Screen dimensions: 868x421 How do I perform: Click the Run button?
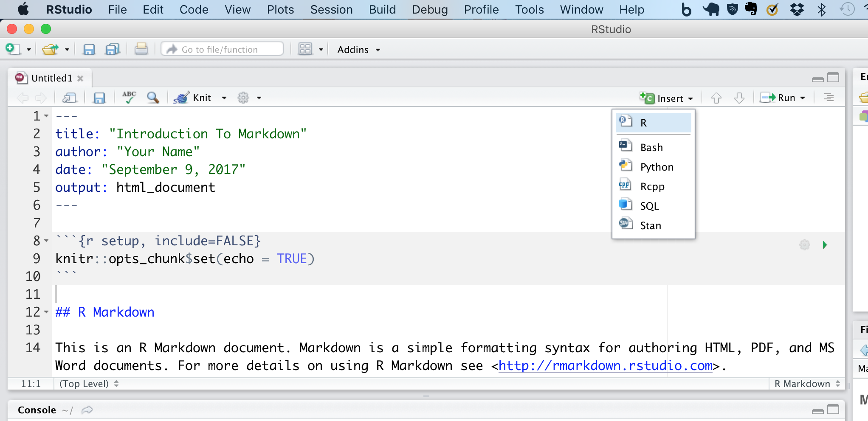778,98
